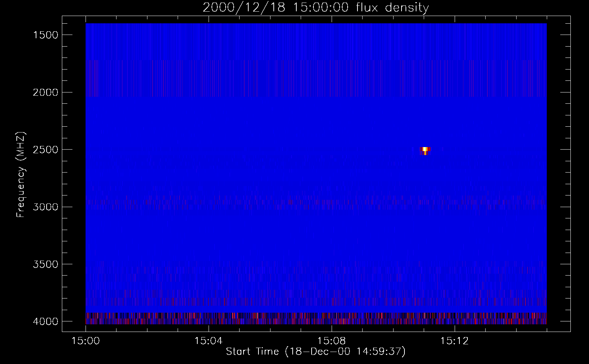
Task: Click the 3500 frequency tick label
Action: (x=46, y=264)
